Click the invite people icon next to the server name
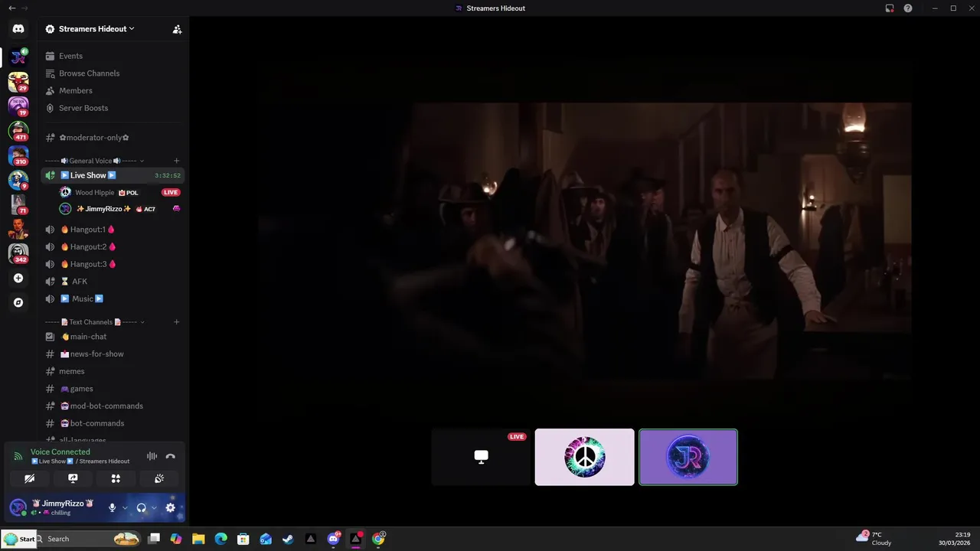 point(177,29)
